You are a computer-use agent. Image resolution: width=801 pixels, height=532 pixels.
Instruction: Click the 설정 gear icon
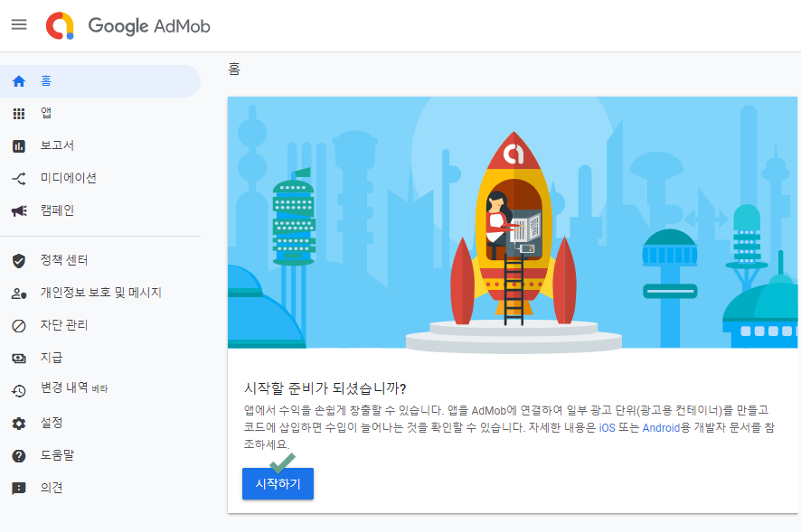(19, 424)
